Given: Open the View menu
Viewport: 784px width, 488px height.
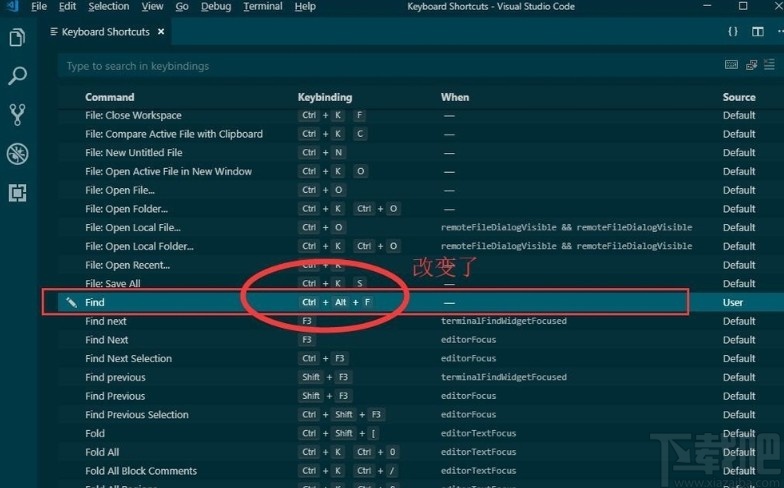Looking at the screenshot, I should click(x=152, y=6).
